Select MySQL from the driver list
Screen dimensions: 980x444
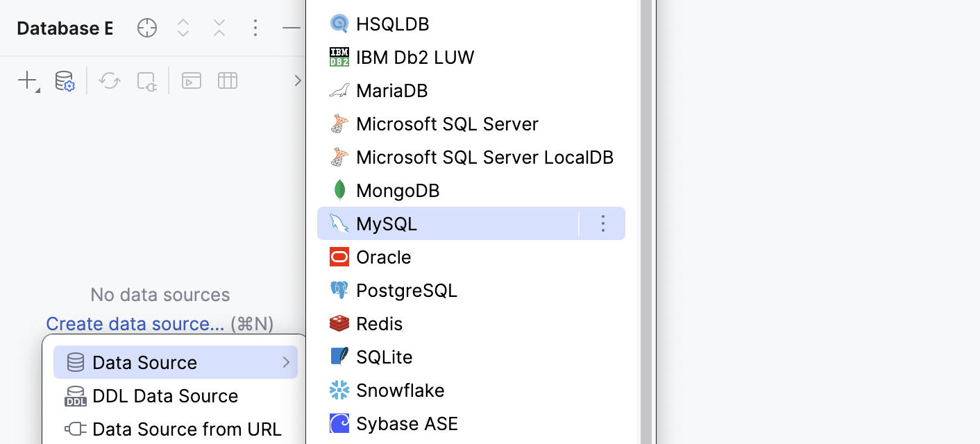click(387, 223)
